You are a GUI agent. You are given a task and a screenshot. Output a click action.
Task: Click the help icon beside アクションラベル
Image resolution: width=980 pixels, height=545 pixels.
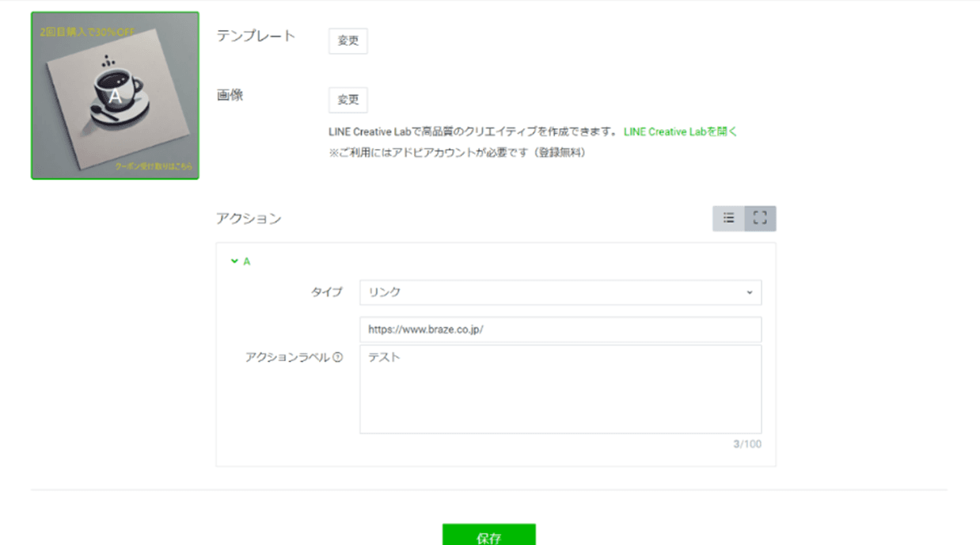tap(338, 357)
